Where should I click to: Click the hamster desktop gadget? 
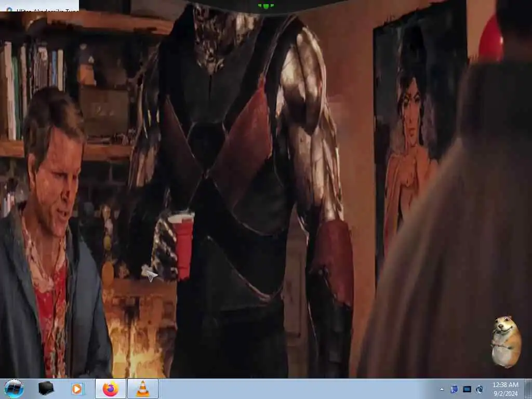[506, 342]
